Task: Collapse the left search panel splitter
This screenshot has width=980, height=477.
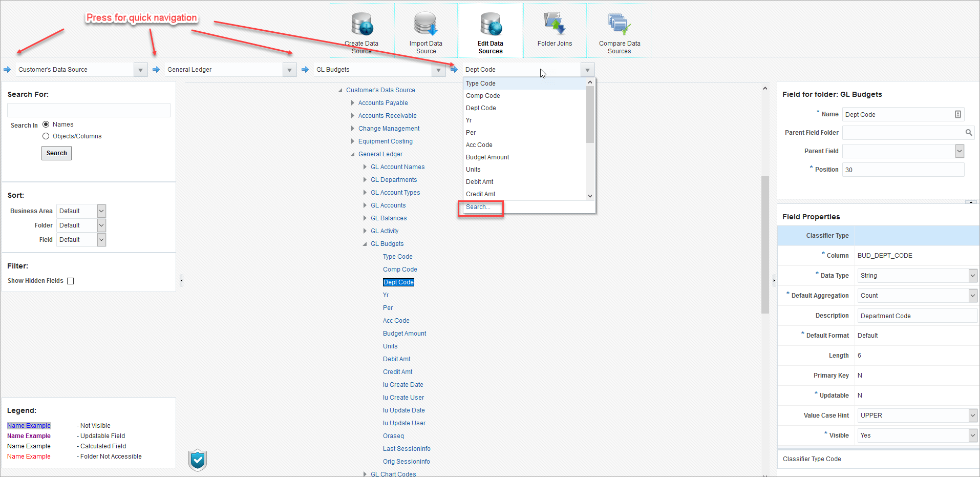Action: [181, 280]
